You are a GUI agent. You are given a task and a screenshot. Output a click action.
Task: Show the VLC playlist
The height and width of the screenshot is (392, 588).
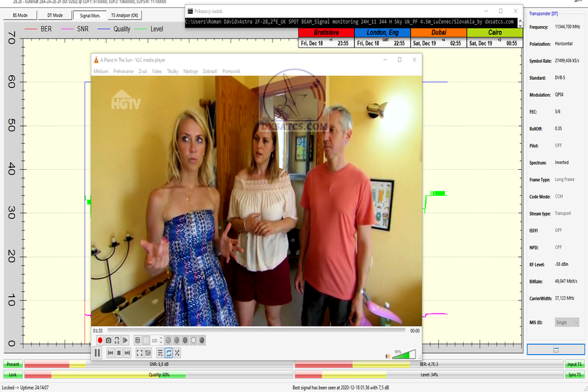pos(160,353)
